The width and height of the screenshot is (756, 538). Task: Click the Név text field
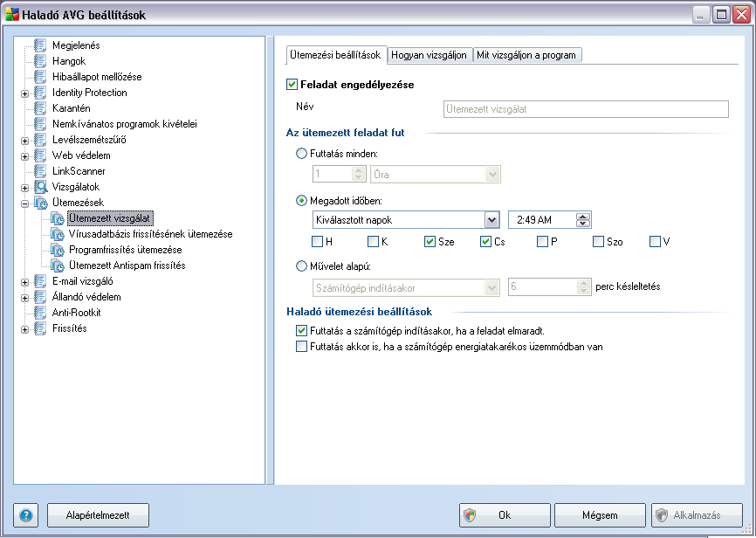coord(586,109)
